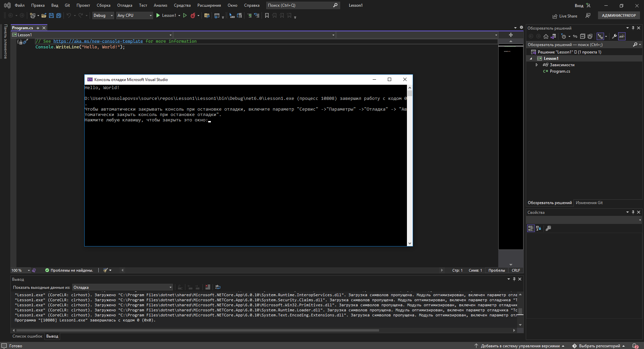
Task: Open the Git menu
Action: [x=67, y=5]
